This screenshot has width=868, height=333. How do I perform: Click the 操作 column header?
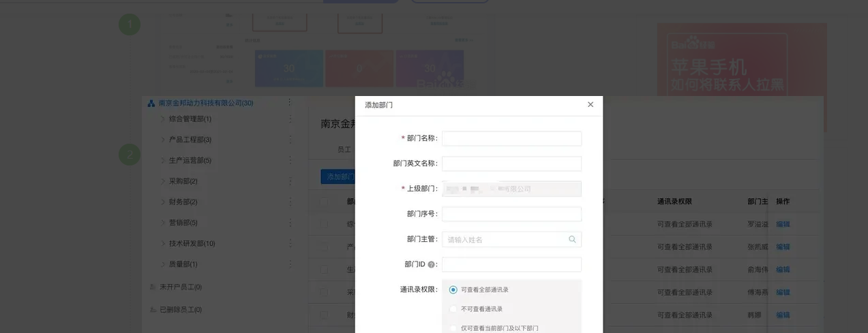coord(783,202)
